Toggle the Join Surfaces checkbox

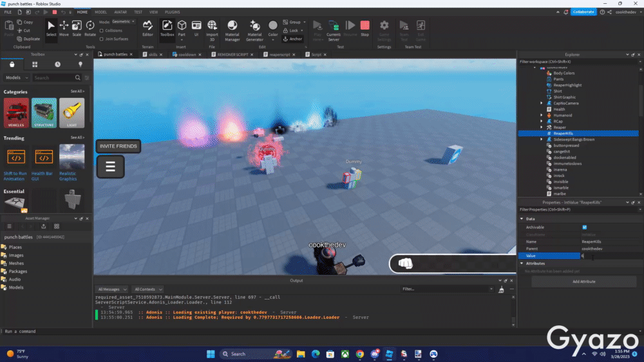tap(102, 39)
